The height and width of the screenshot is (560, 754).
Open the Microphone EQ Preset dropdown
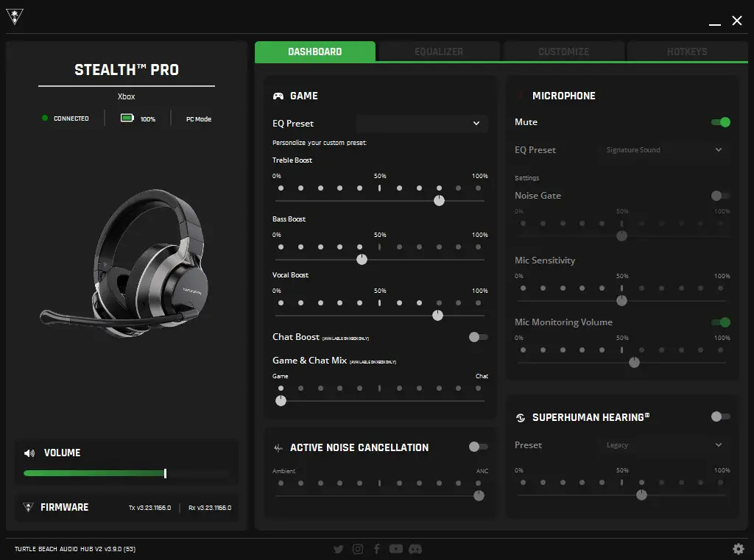coord(664,150)
